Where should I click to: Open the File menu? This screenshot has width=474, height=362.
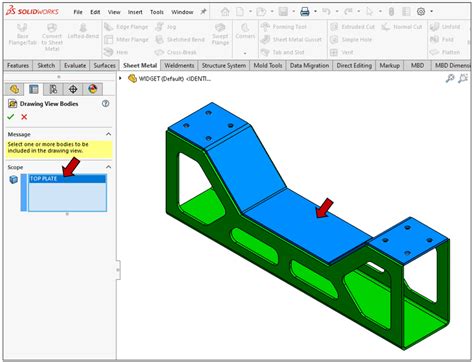coord(78,12)
